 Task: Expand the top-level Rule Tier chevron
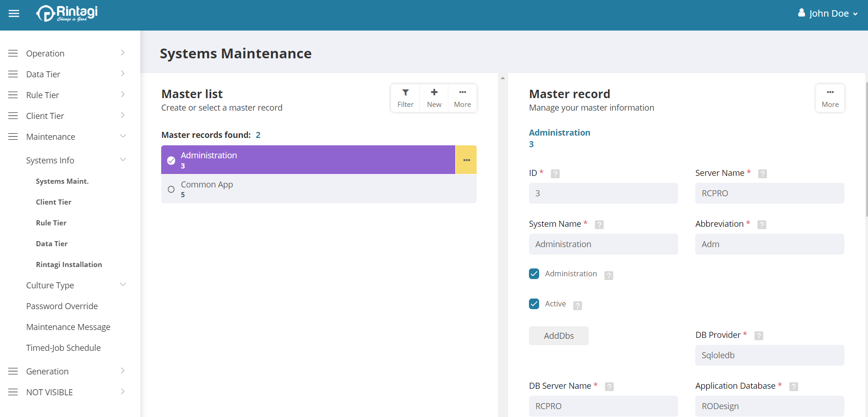[x=123, y=94]
